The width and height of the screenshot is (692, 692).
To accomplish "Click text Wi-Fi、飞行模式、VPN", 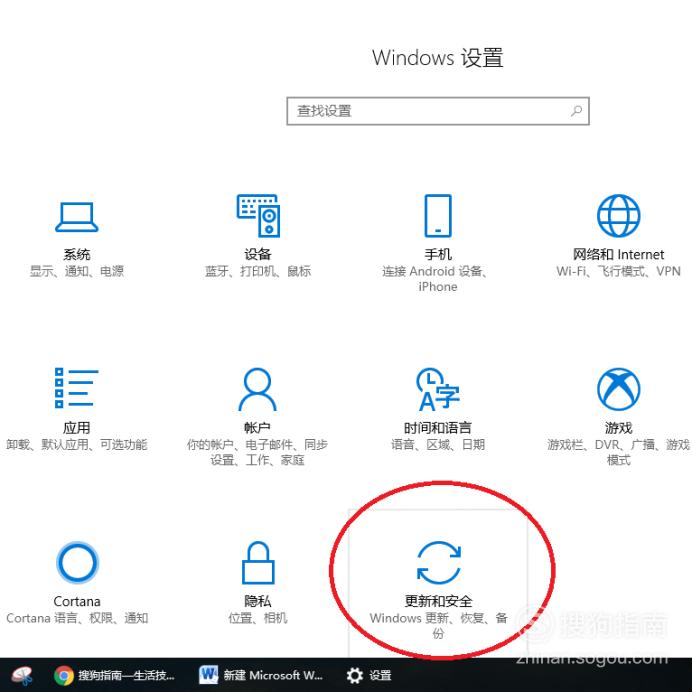I will (618, 271).
